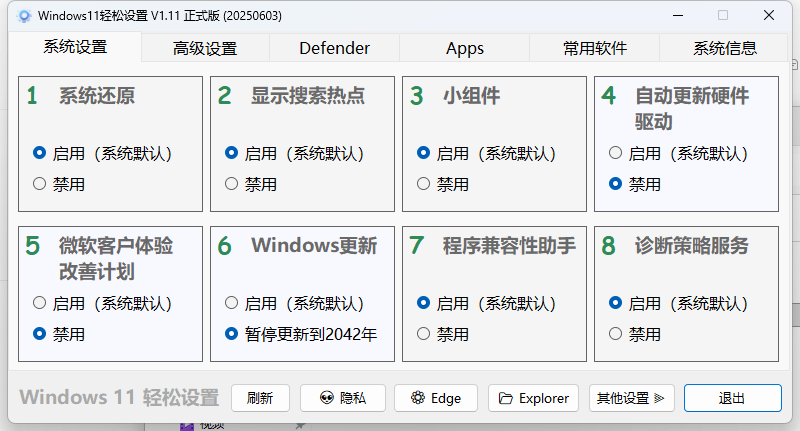Select 禁用 for 诊断策略服务
The image size is (800, 431).
635,334
